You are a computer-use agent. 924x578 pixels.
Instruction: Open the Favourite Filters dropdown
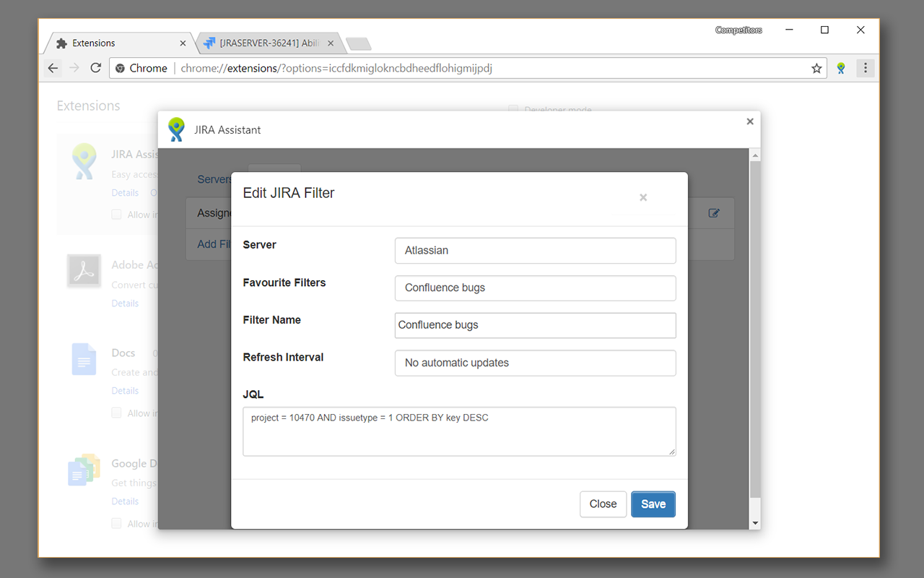pos(535,288)
